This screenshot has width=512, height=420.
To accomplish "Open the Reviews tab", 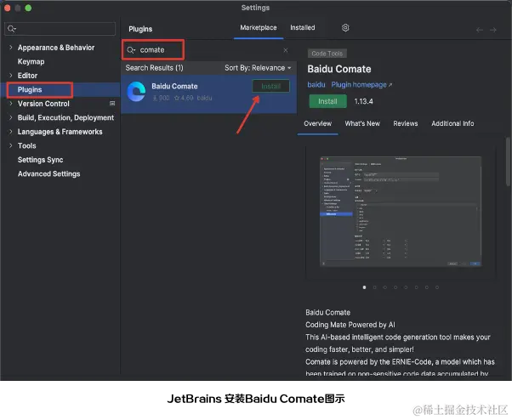I will (406, 123).
